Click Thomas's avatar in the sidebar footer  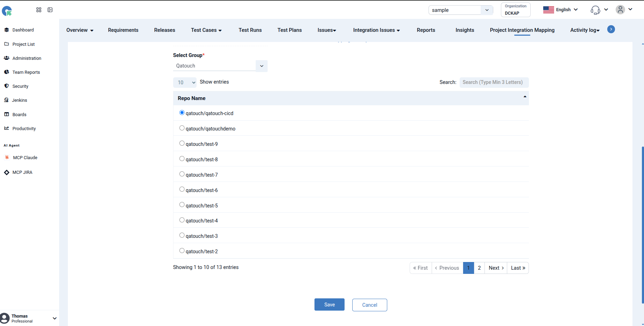[x=5, y=318]
